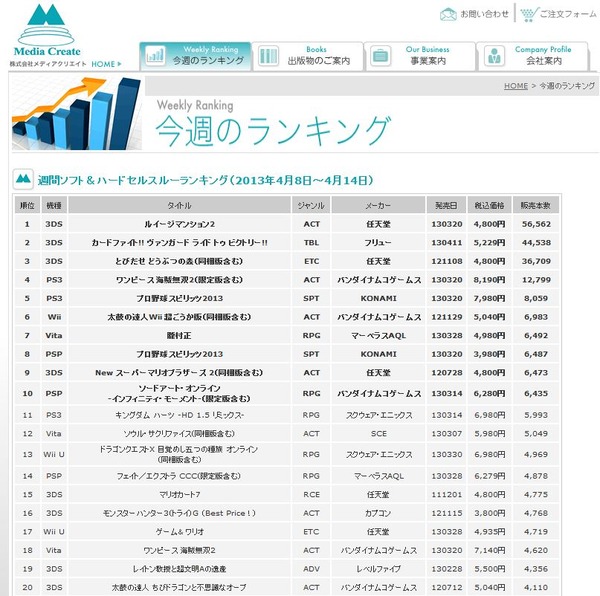Click maker cell SCE
The height and width of the screenshot is (596, 600).
pos(378,434)
